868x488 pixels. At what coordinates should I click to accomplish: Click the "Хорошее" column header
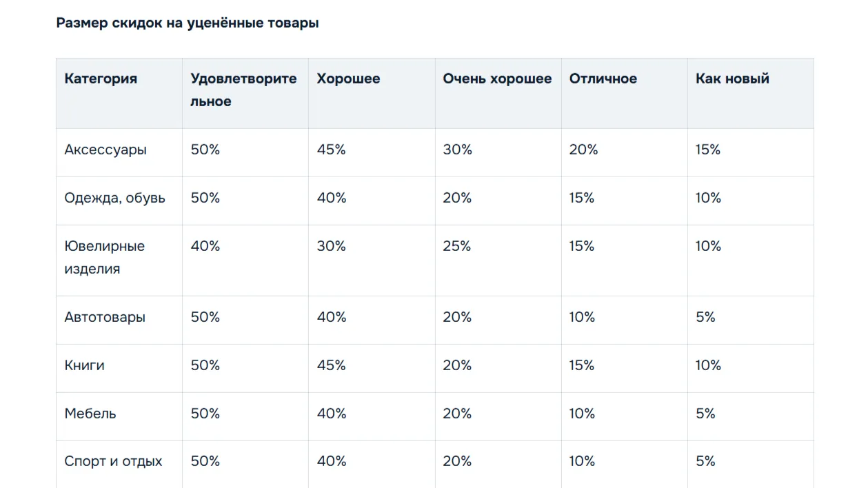(x=348, y=79)
